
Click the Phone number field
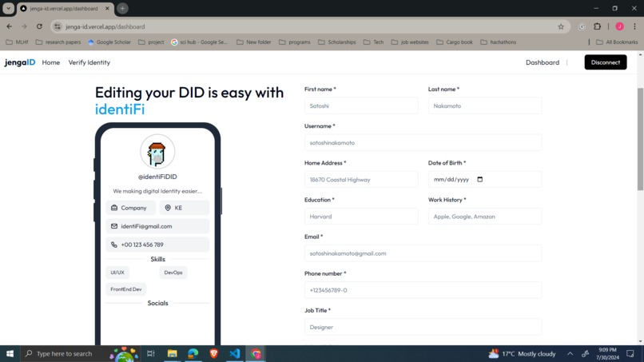(423, 290)
